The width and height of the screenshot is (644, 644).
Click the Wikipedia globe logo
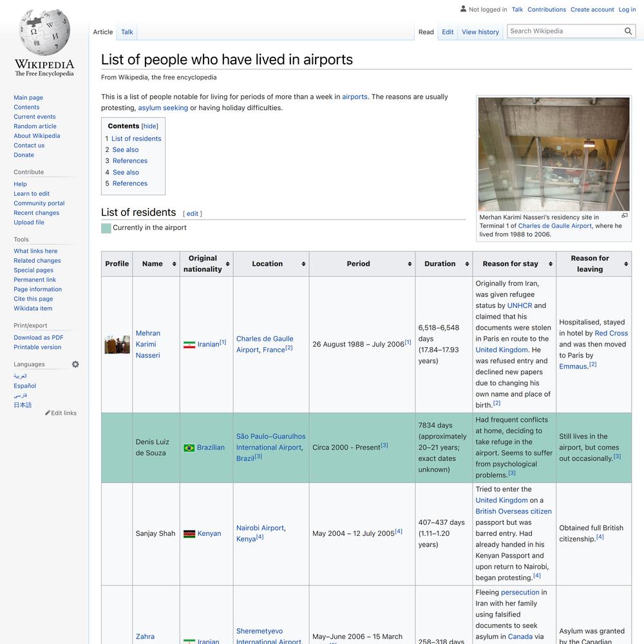click(x=44, y=32)
